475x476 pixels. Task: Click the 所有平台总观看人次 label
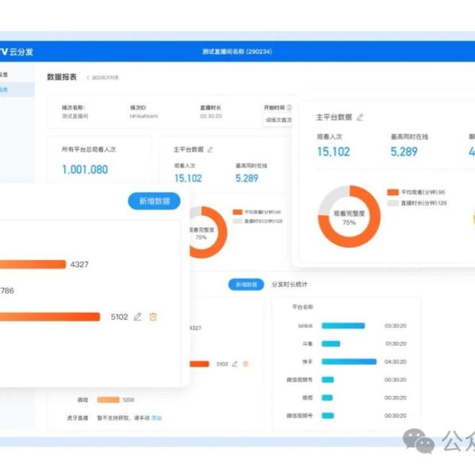click(89, 149)
